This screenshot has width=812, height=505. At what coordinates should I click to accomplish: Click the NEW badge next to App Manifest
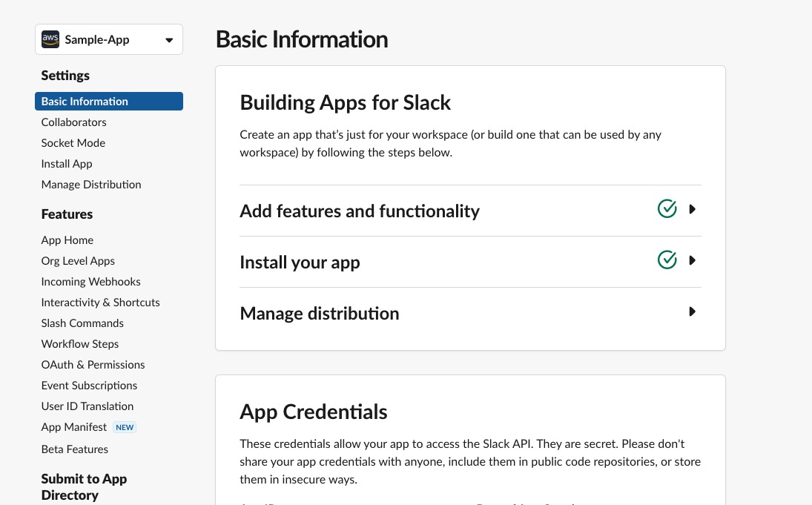(125, 427)
